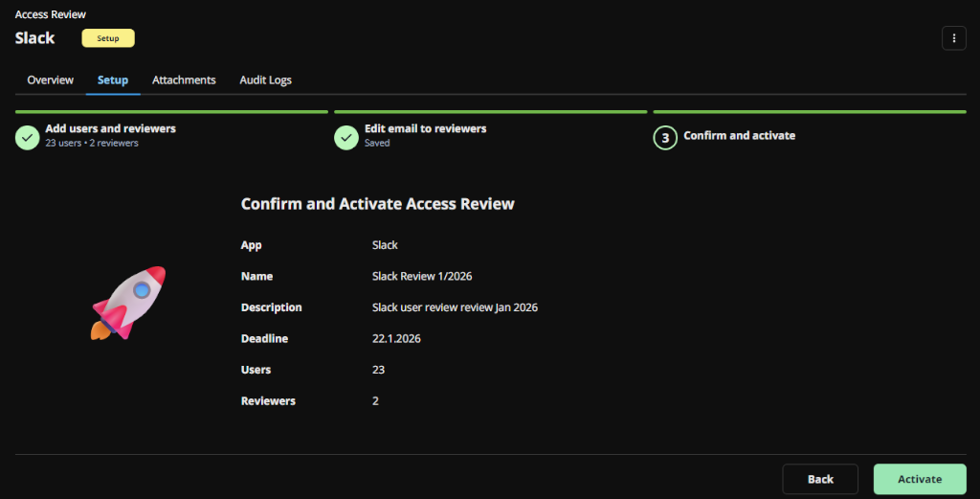The height and width of the screenshot is (499, 980).
Task: Open the three-dot more options menu
Action: point(954,38)
